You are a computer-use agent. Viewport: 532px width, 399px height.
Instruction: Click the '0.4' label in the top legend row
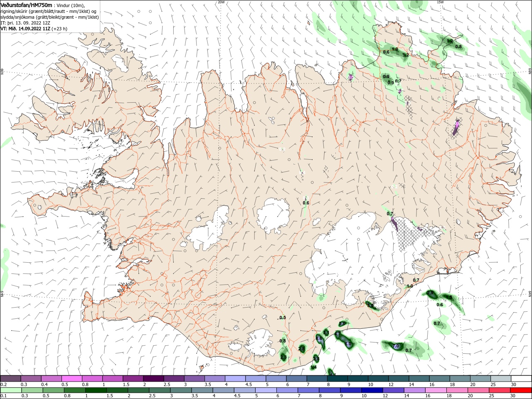[44, 384]
